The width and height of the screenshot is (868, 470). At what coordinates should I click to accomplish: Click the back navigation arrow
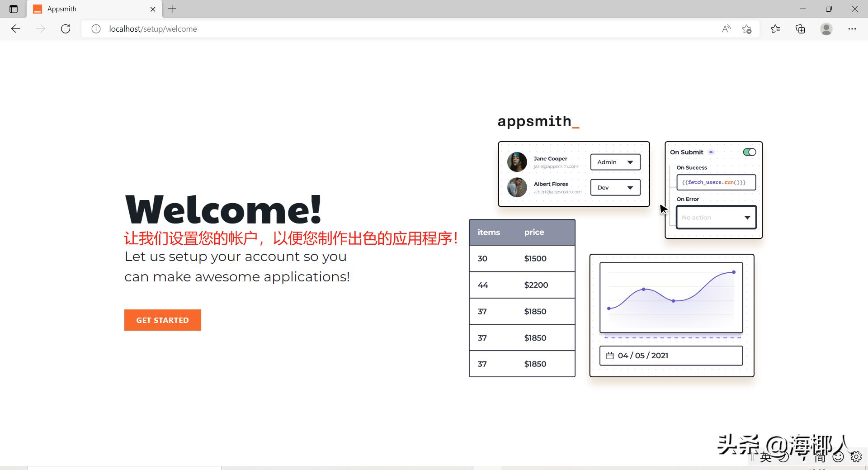[16, 28]
